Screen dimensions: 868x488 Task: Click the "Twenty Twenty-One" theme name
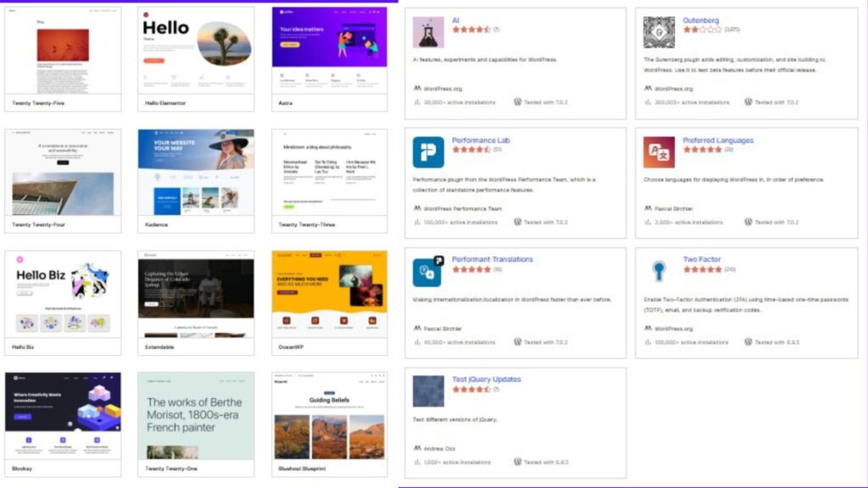171,469
